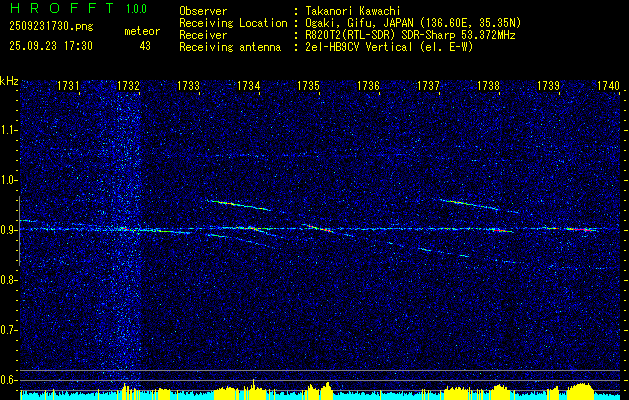Click the 1733 time marker
629x400 pixels.
[x=189, y=85]
